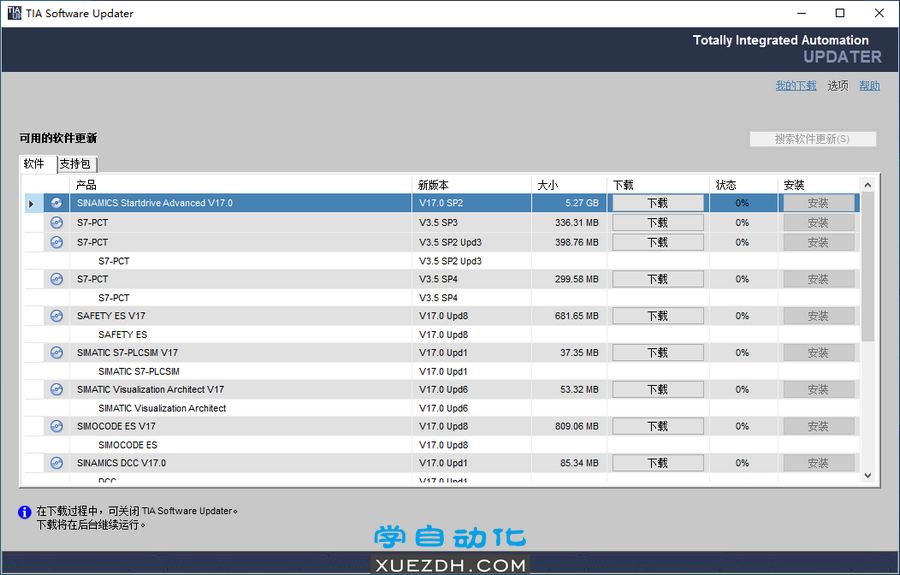This screenshot has width=900, height=575.
Task: Select the SINAMICS DCC V17.0 product name
Action: (121, 463)
